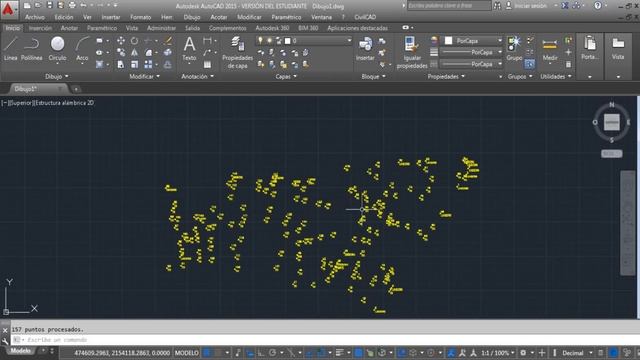Toggle the layer on/off lightbulb icon
This screenshot has width=640, height=360.
pyautogui.click(x=260, y=40)
